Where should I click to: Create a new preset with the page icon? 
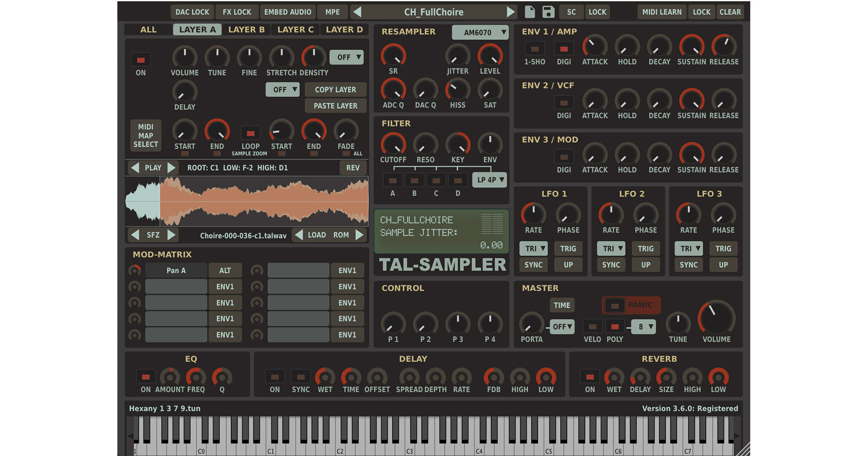(529, 12)
